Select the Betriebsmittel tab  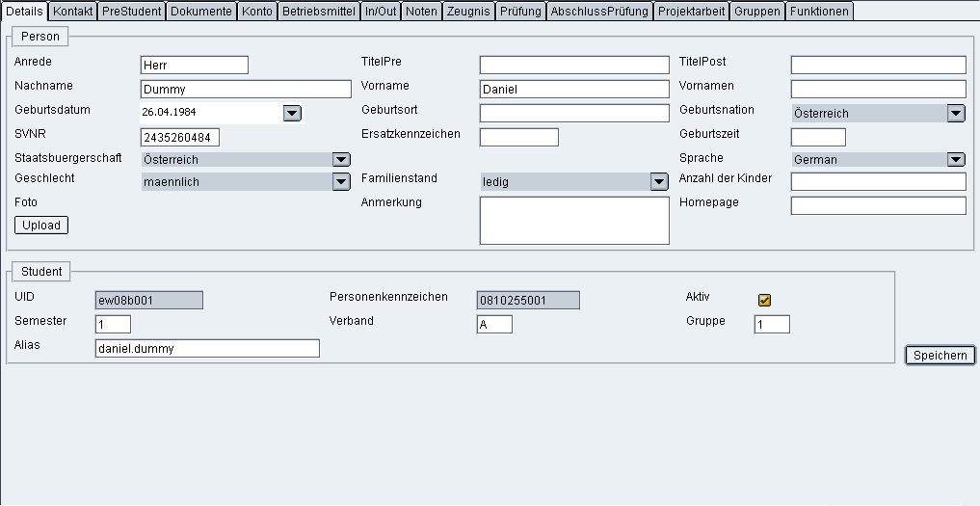coord(318,12)
